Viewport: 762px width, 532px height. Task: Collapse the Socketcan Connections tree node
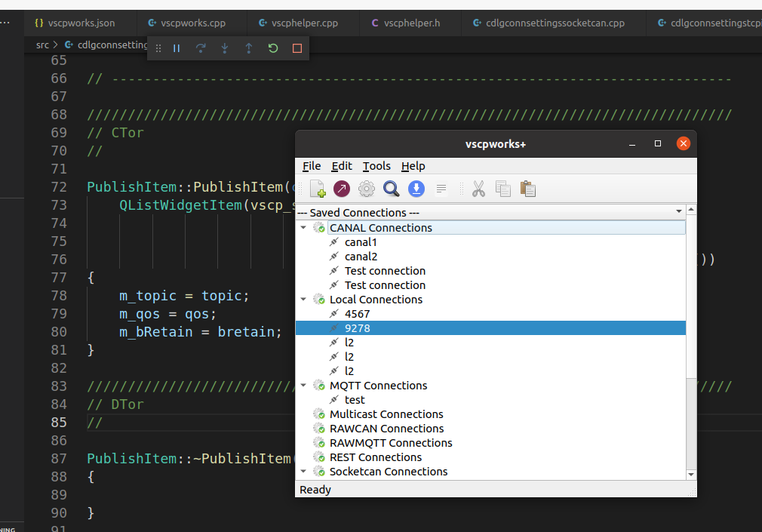pos(303,471)
